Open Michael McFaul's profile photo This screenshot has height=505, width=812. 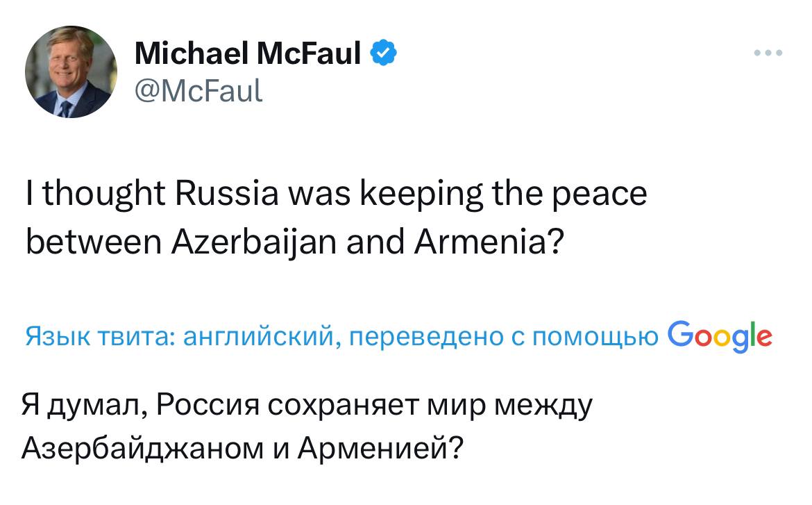tap(71, 72)
